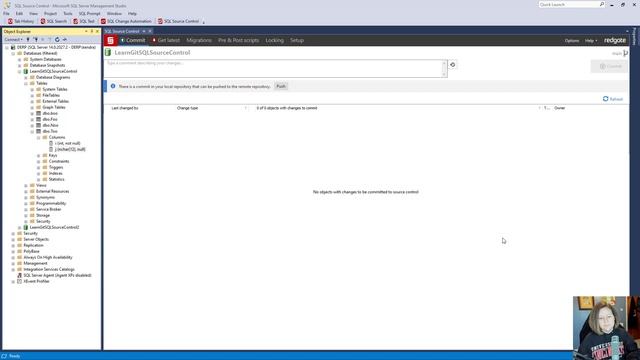640x360 pixels.
Task: Collapse the Tables folder node
Action: 26,83
